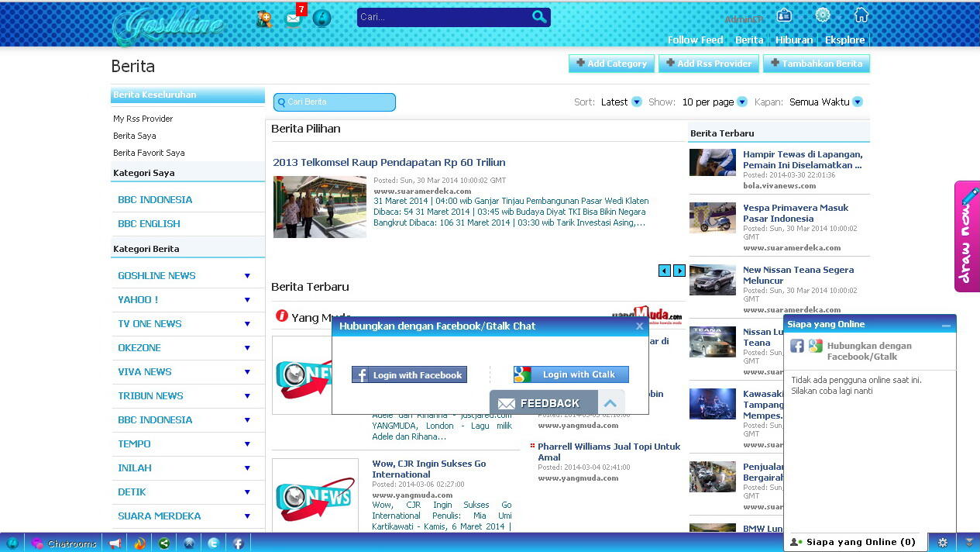Open the Draw now side tab

click(967, 236)
